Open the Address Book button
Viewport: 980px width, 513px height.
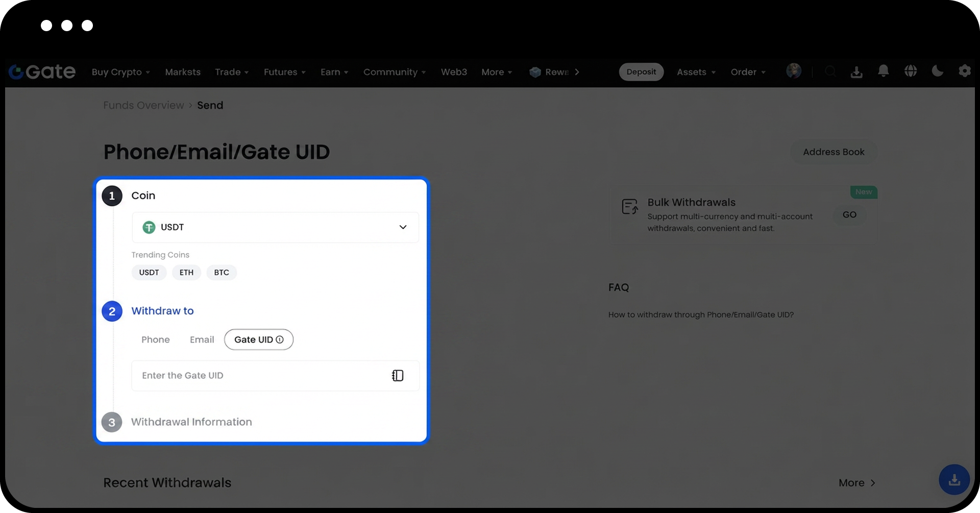click(834, 152)
